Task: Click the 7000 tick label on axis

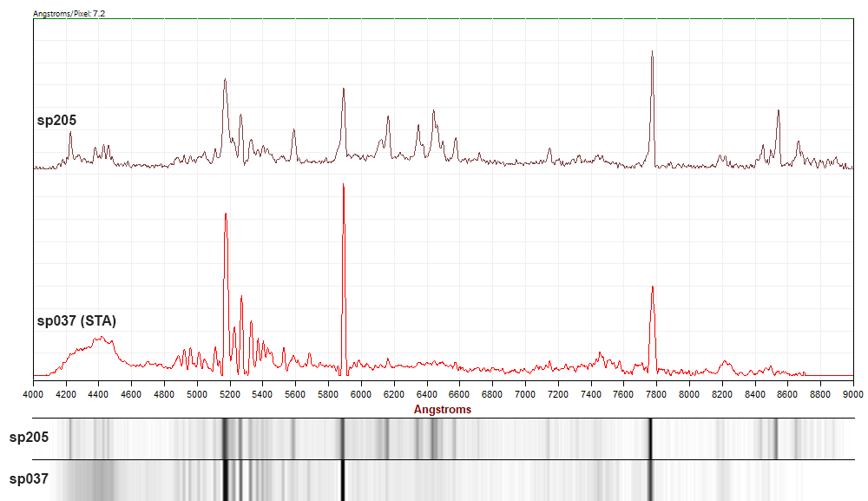Action: 525,394
